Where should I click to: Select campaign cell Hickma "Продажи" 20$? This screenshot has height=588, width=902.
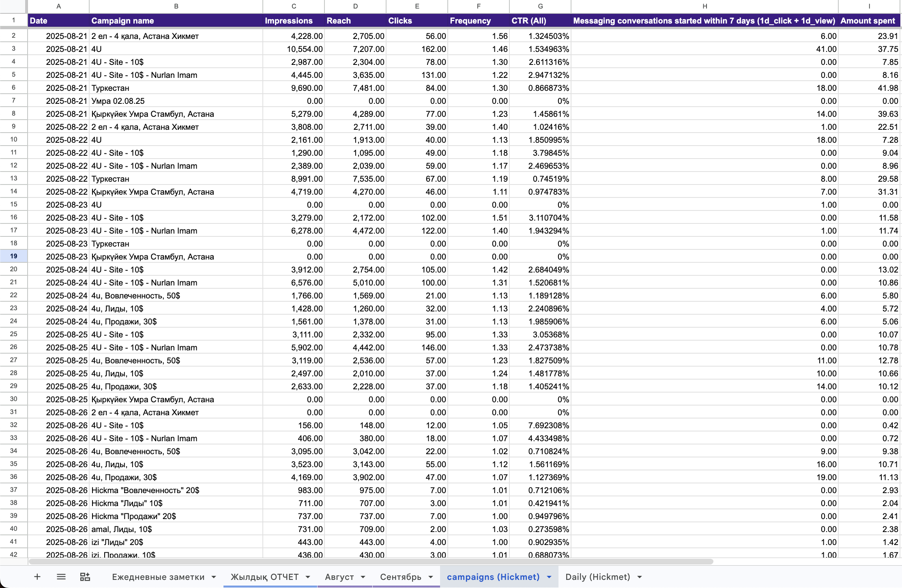[176, 516]
